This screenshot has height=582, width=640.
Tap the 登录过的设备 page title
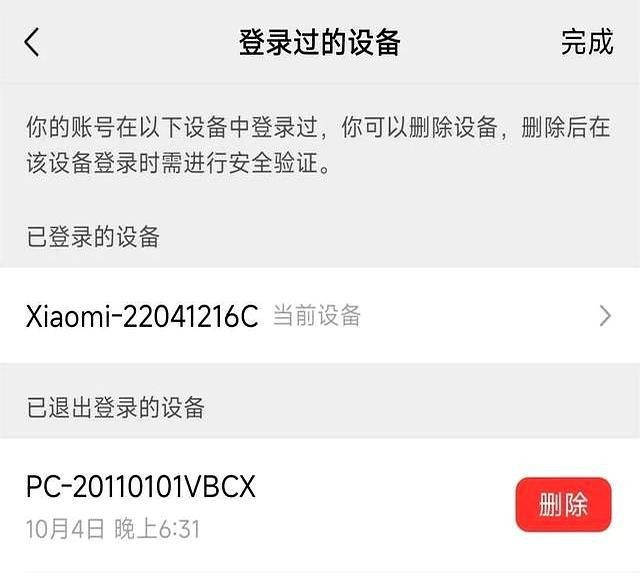pos(320,42)
